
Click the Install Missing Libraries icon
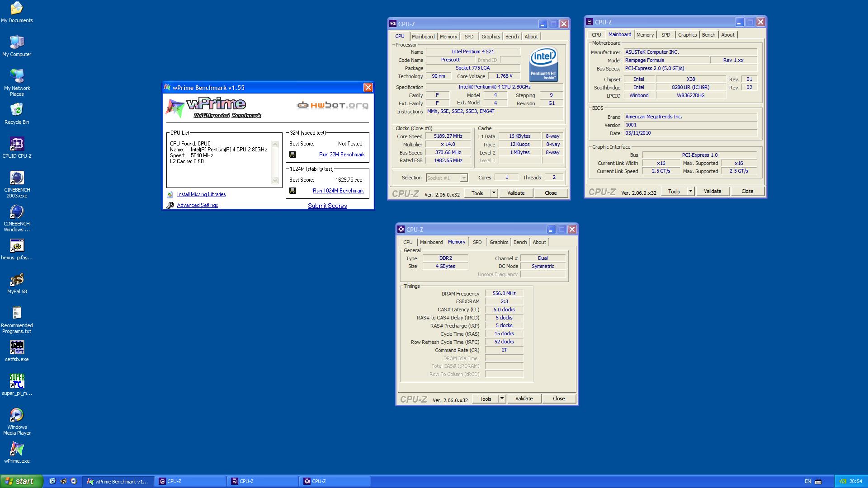pos(170,195)
